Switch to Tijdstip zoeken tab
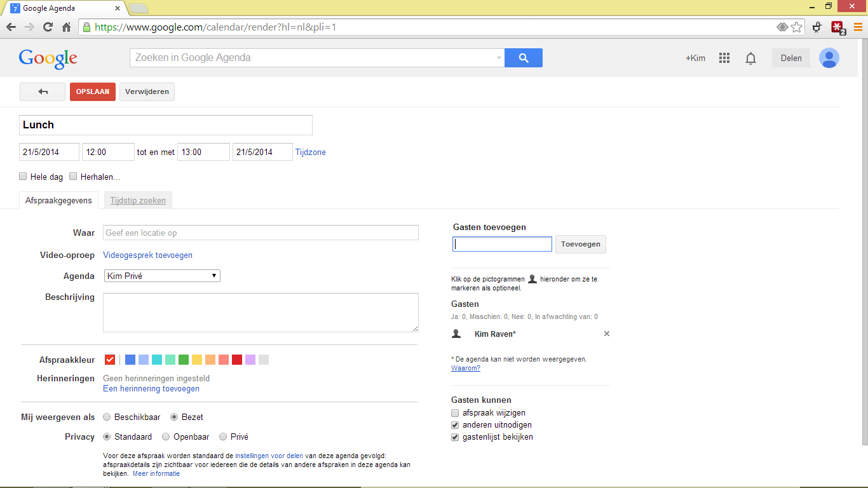This screenshot has height=488, width=868. (x=138, y=201)
